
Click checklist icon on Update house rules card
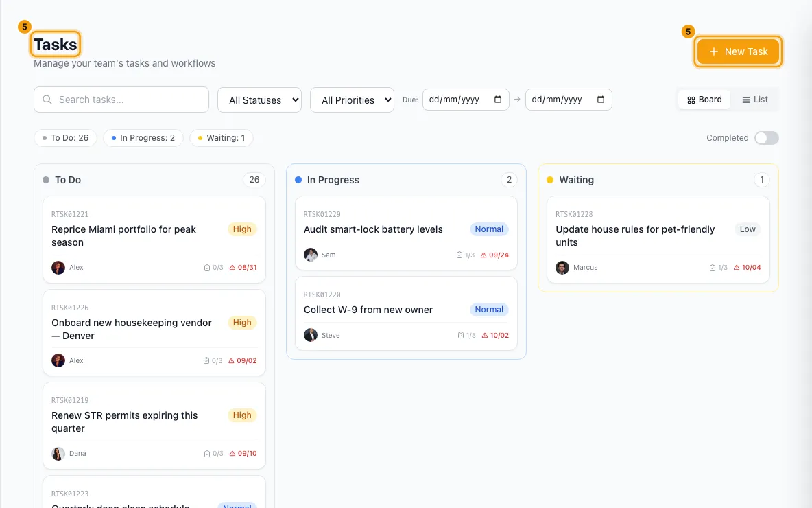(713, 268)
